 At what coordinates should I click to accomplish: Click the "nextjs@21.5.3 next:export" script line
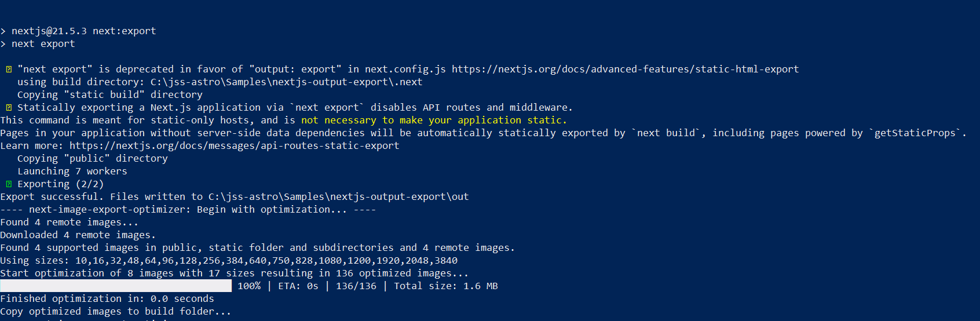click(x=83, y=31)
